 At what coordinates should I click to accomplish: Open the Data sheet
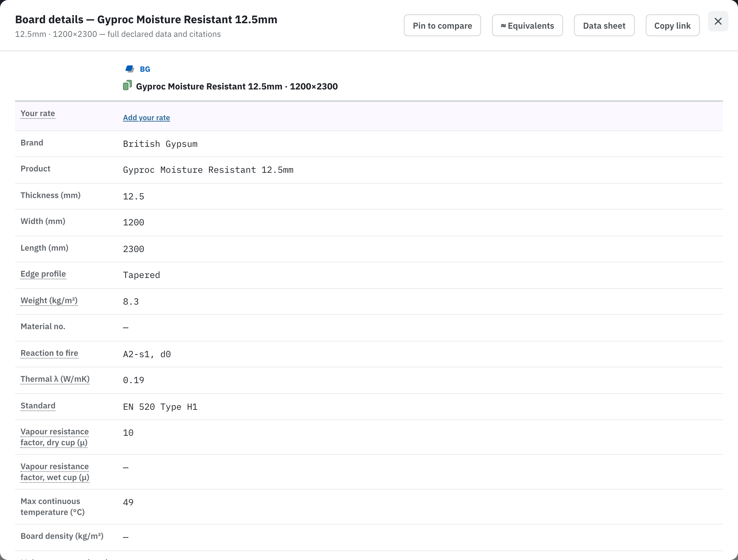(604, 26)
